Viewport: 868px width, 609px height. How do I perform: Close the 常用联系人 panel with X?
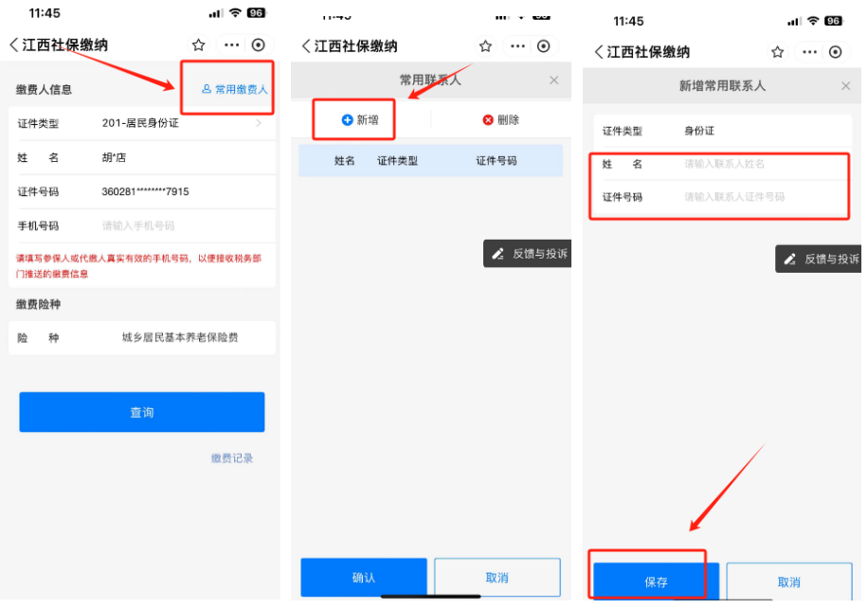click(x=554, y=81)
